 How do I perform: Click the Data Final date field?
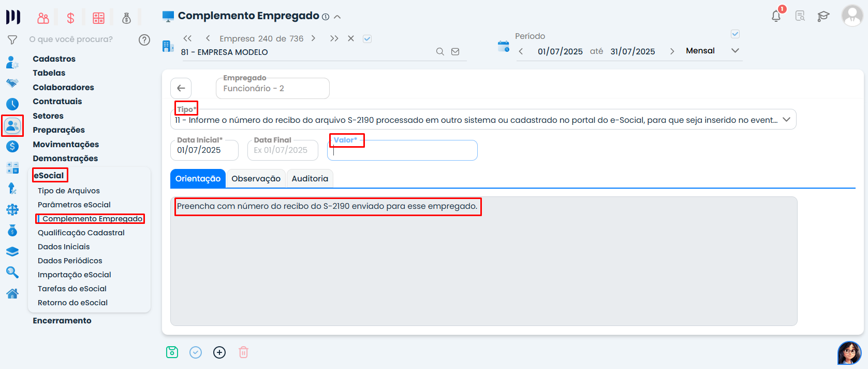283,150
